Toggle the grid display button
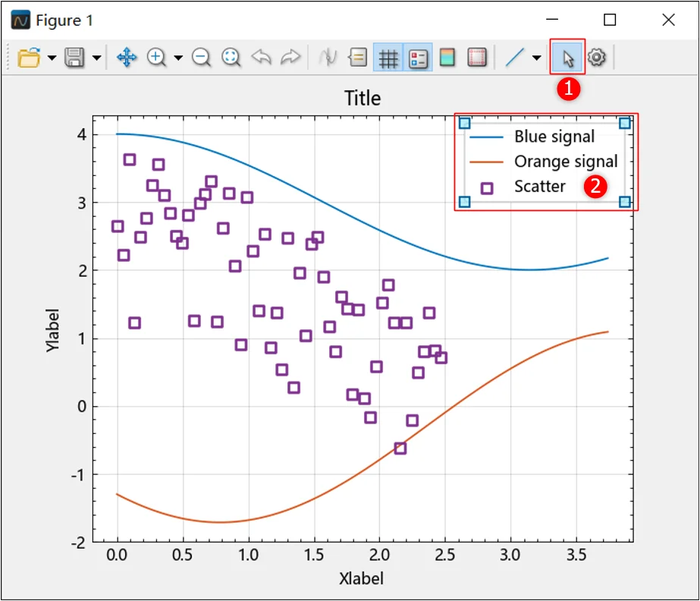 [x=388, y=58]
